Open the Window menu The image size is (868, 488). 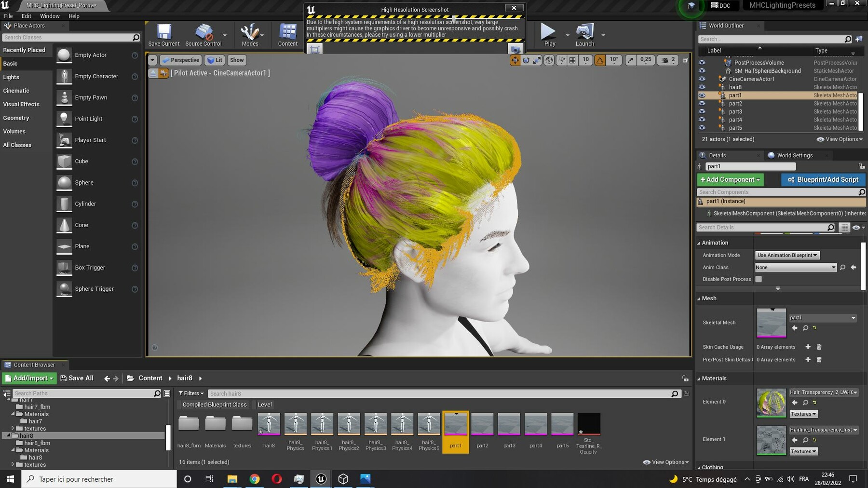tap(50, 16)
